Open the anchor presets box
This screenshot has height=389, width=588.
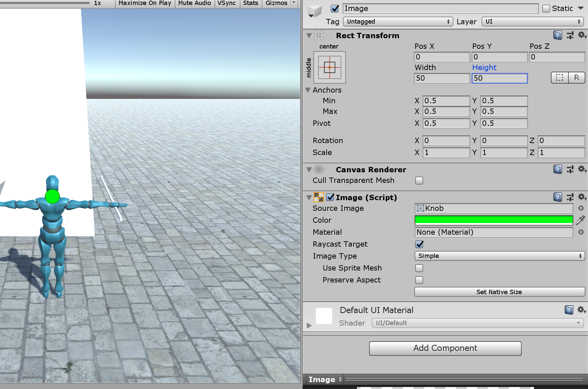pyautogui.click(x=330, y=67)
